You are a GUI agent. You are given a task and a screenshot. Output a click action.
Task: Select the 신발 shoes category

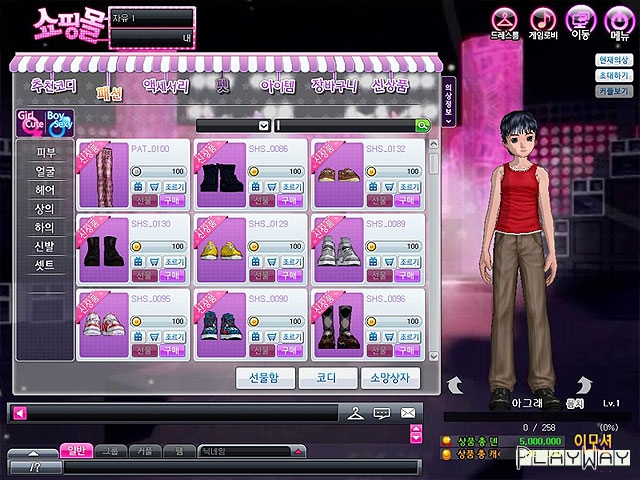point(46,246)
